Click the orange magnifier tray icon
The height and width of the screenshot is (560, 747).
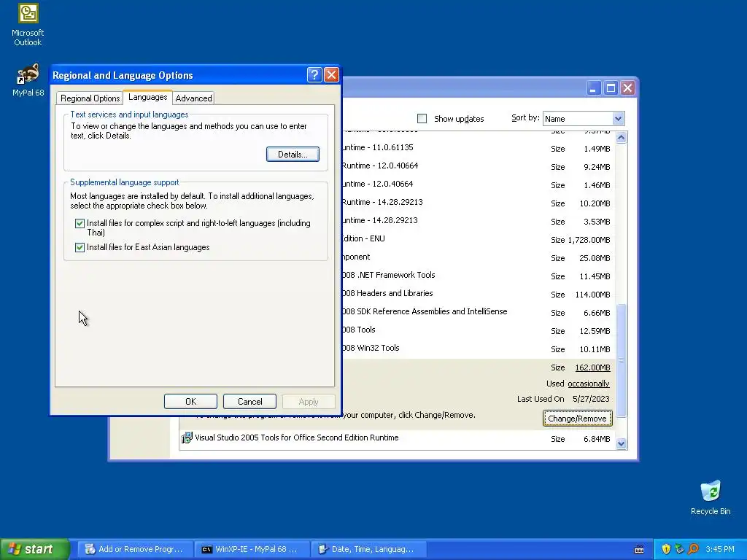coord(693,549)
